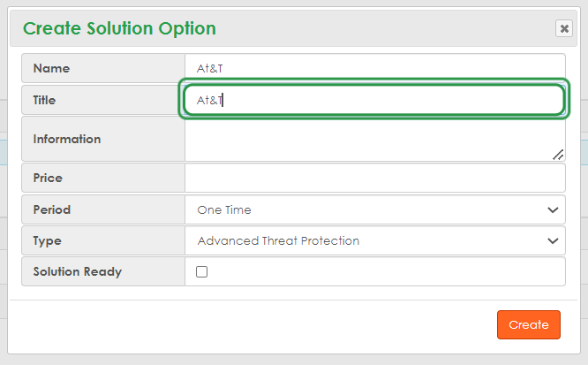Click the Type dropdown chevron arrow
The width and height of the screenshot is (588, 365).
coord(554,240)
